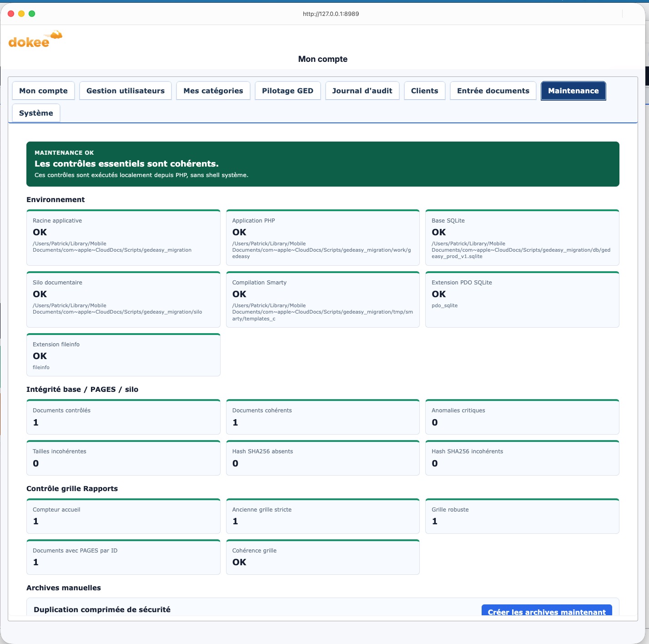
Task: Switch to the Système tab
Action: click(36, 113)
